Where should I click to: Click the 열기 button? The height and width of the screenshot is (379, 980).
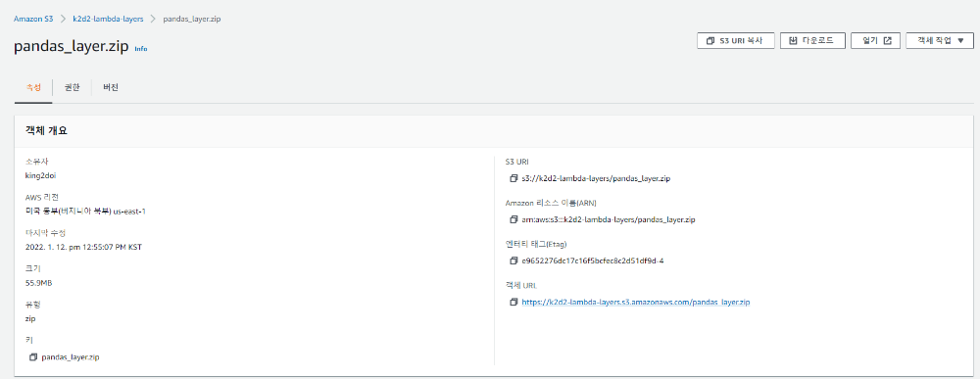click(x=875, y=40)
